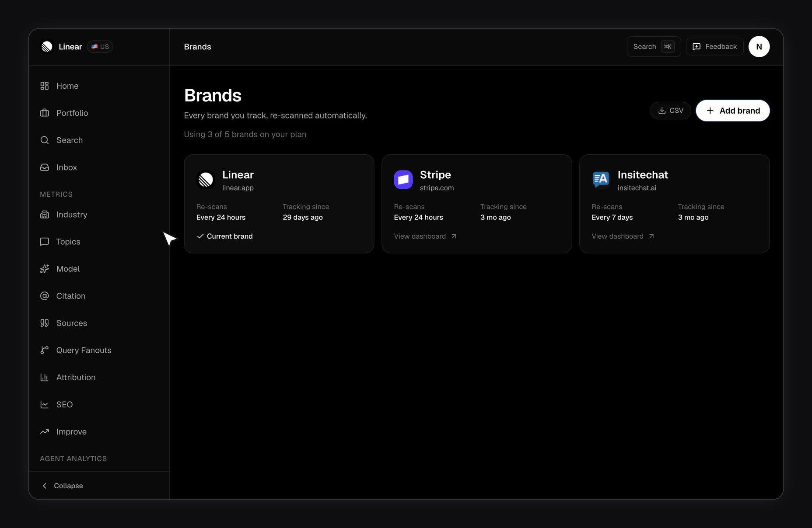Export brands as CSV
Viewport: 812px width, 528px height.
670,111
